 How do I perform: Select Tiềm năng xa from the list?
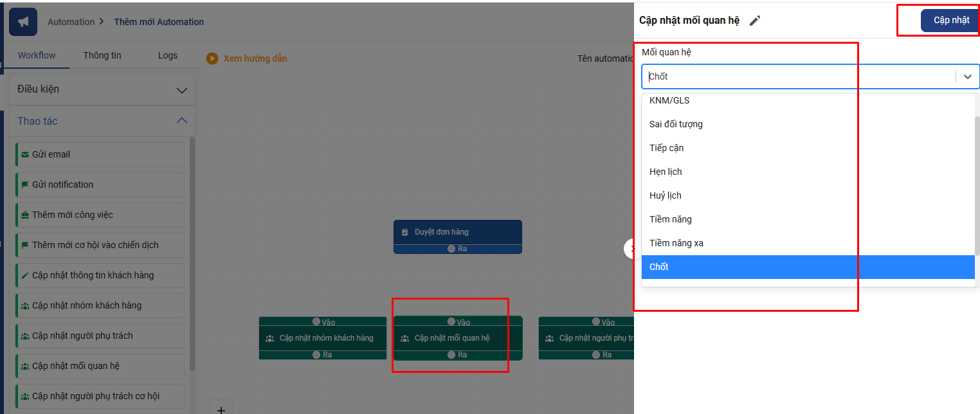[x=676, y=243]
